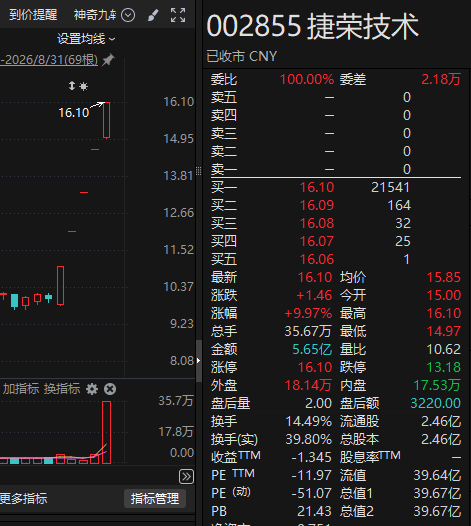Click the 买三 price 16.08
The width and height of the screenshot is (471, 526).
[x=317, y=223]
